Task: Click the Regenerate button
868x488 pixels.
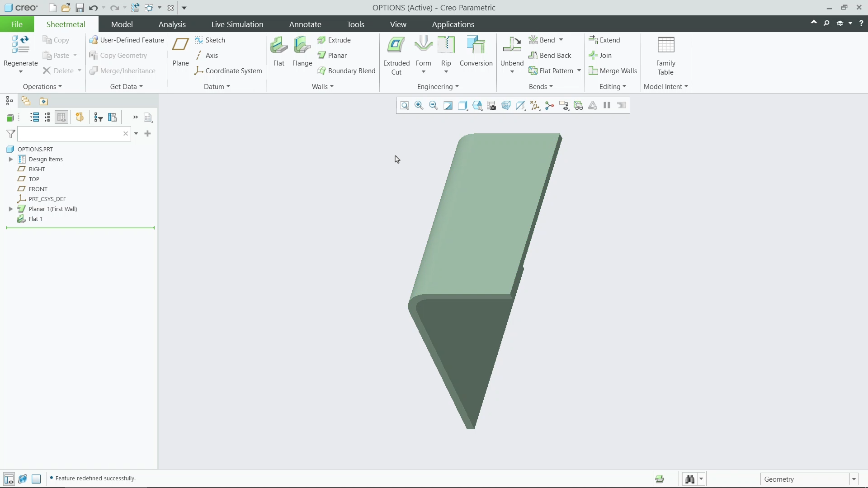Action: coord(20,50)
